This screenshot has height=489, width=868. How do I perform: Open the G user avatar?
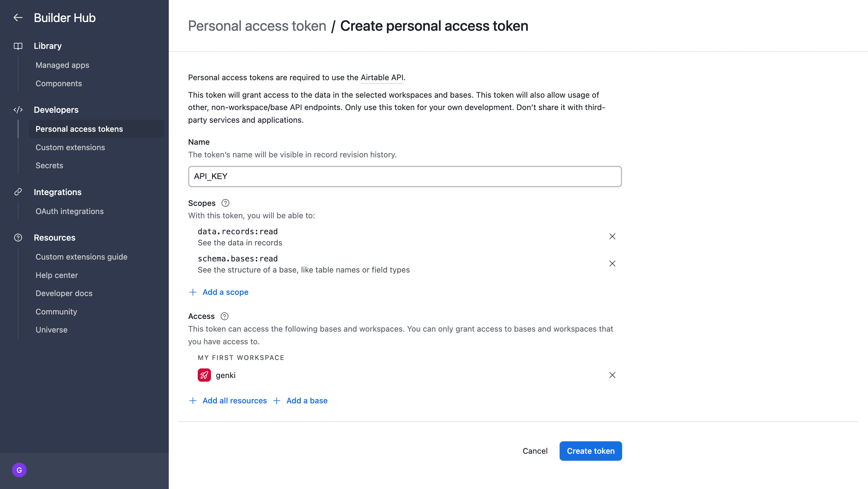click(x=19, y=470)
